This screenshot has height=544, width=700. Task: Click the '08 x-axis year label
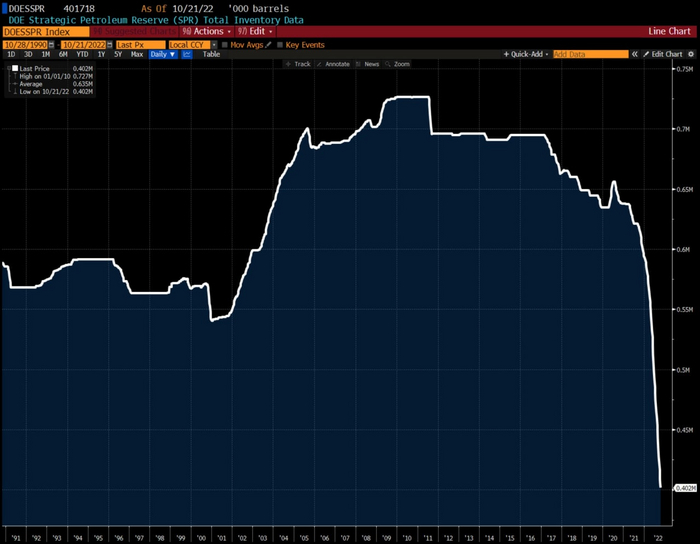tap(366, 538)
